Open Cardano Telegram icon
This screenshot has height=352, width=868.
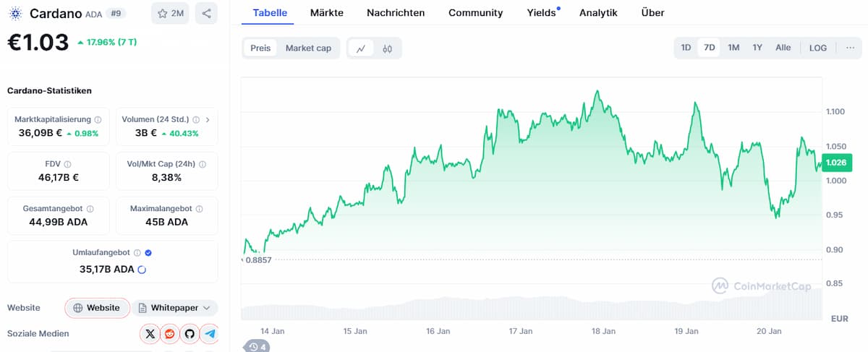210,333
